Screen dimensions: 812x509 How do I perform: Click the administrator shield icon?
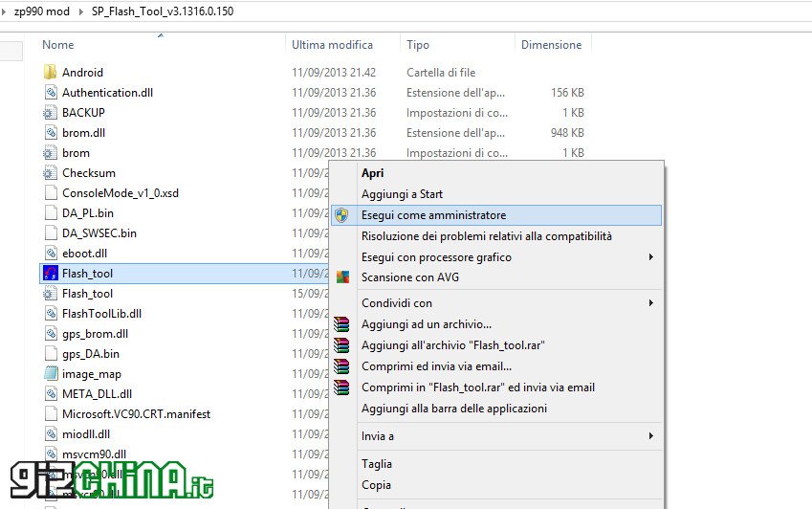[341, 215]
